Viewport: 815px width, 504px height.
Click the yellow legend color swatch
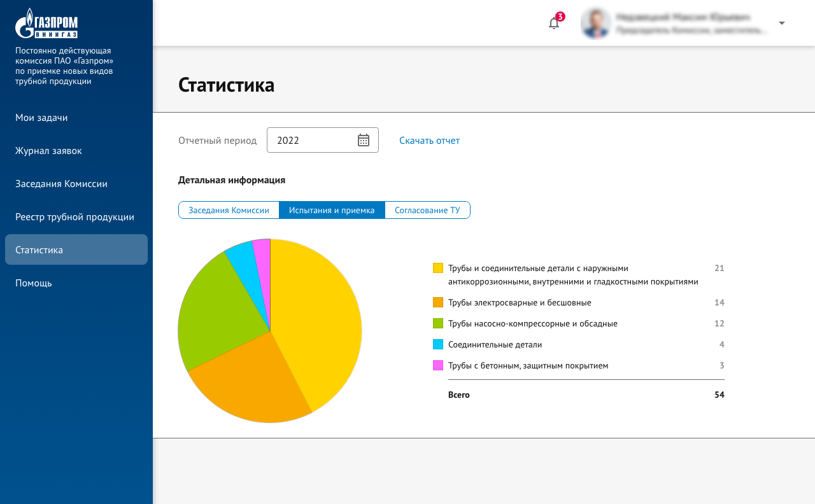point(438,268)
